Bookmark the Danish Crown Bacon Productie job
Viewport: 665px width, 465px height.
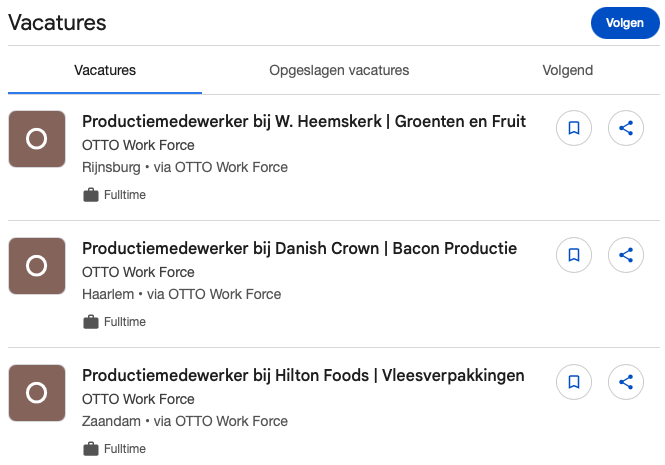[x=574, y=255]
